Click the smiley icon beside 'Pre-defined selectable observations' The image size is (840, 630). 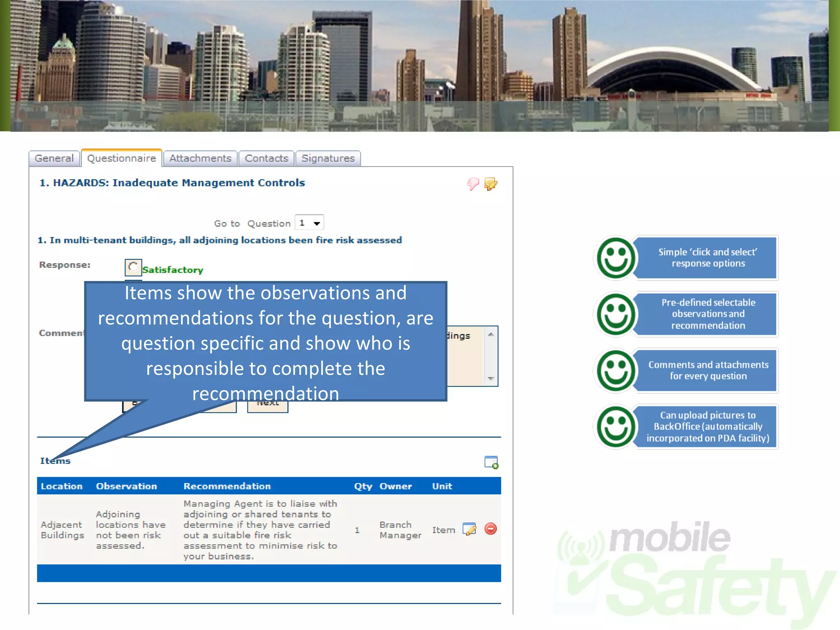point(616,314)
